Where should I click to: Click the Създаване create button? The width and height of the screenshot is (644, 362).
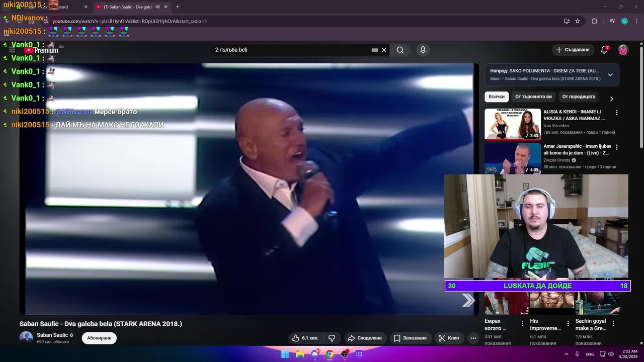click(x=573, y=50)
